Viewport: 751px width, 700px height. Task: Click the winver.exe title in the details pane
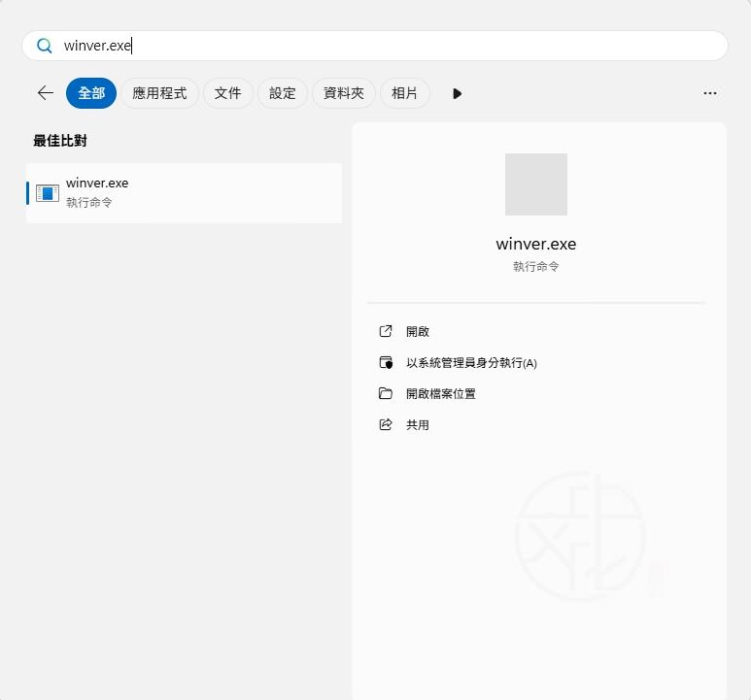pos(536,244)
